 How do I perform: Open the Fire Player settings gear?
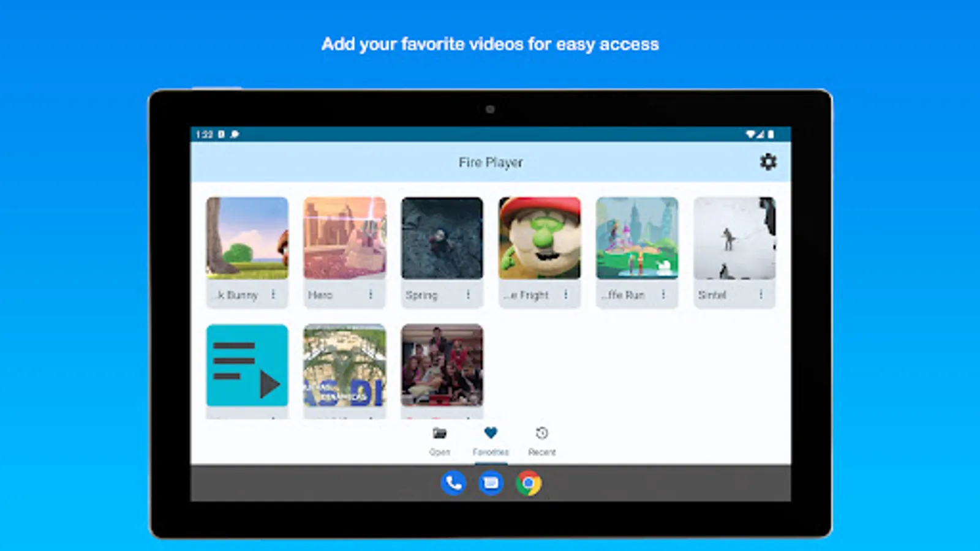coord(768,162)
